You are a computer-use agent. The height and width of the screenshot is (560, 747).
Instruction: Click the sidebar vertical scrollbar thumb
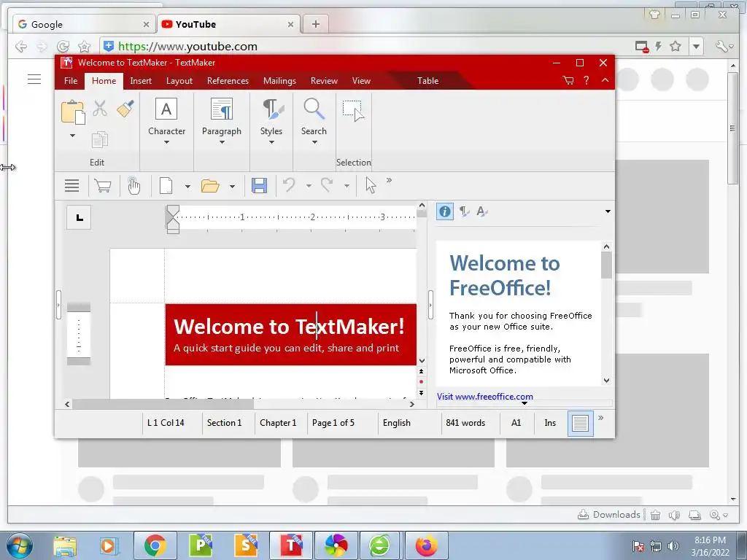(x=606, y=265)
